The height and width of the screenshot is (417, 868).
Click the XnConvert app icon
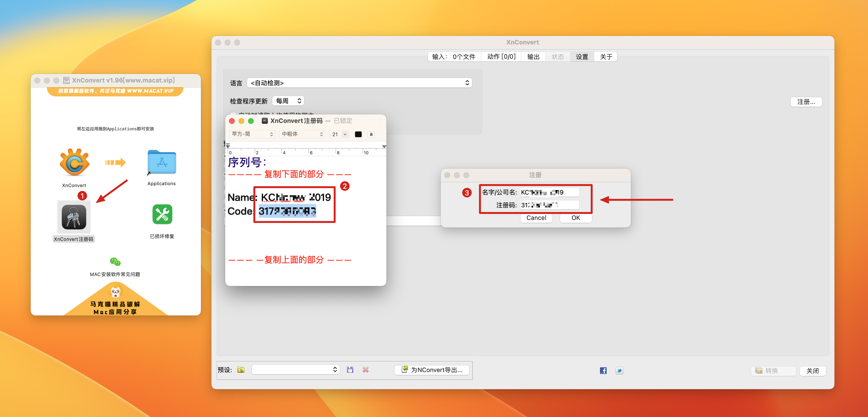[74, 163]
